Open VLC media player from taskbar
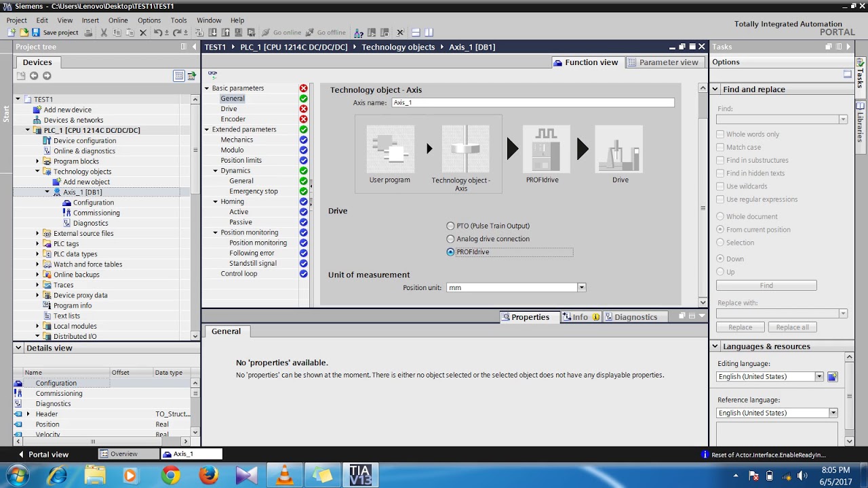The height and width of the screenshot is (488, 868). coord(284,476)
